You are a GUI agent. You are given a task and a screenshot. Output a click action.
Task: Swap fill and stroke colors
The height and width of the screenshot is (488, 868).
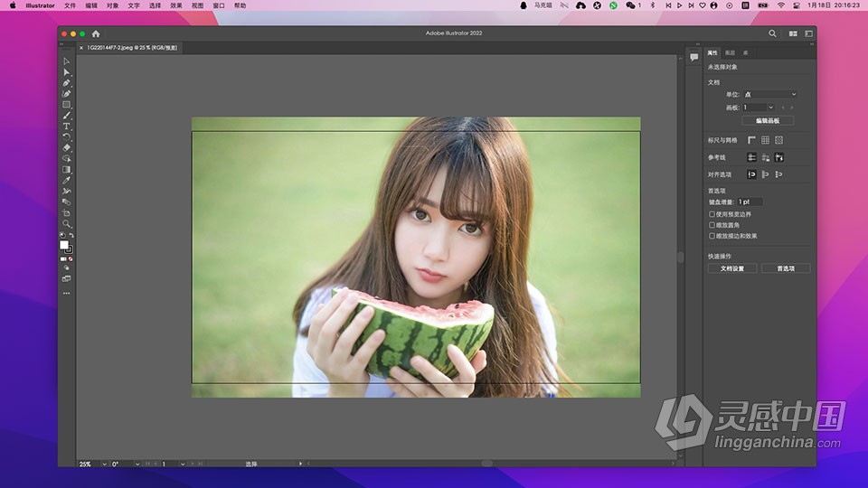pos(71,236)
